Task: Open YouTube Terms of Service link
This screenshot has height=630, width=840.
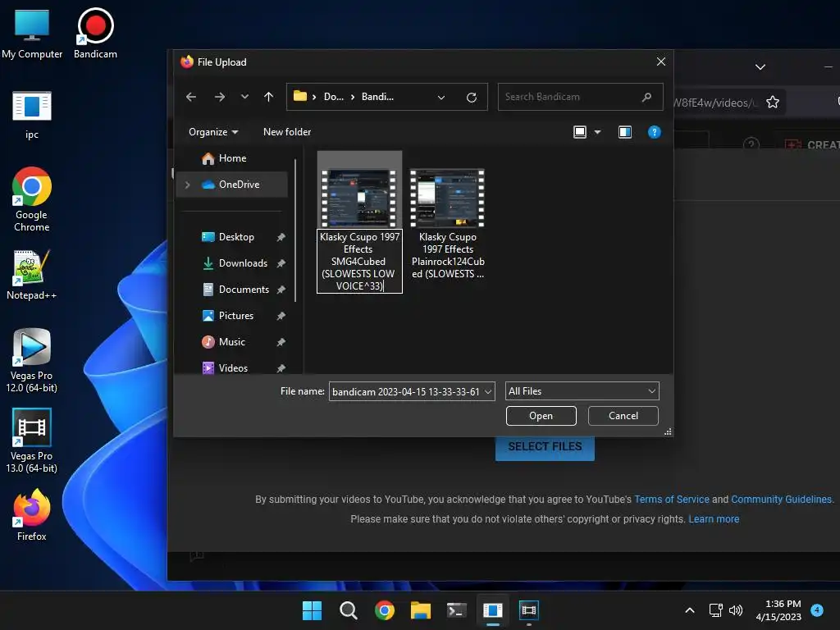Action: coord(671,500)
